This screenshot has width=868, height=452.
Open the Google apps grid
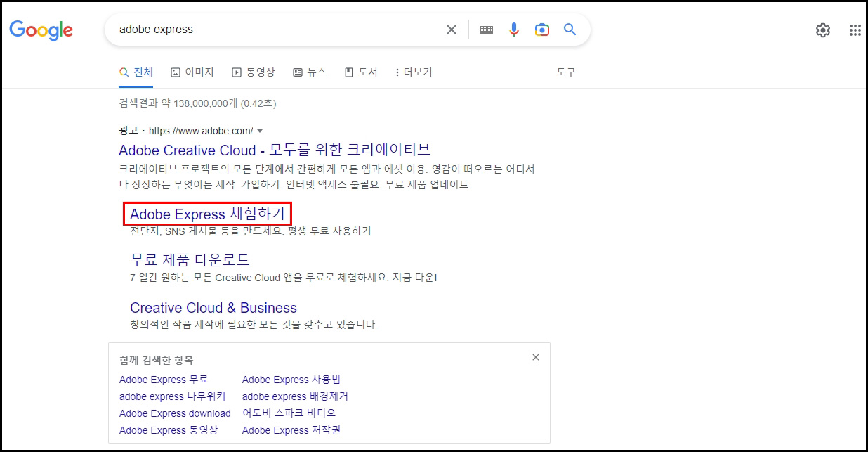tap(855, 30)
